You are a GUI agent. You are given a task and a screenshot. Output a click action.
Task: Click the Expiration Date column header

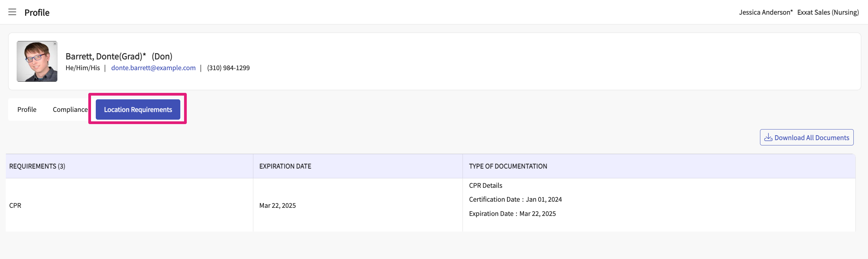coord(285,166)
